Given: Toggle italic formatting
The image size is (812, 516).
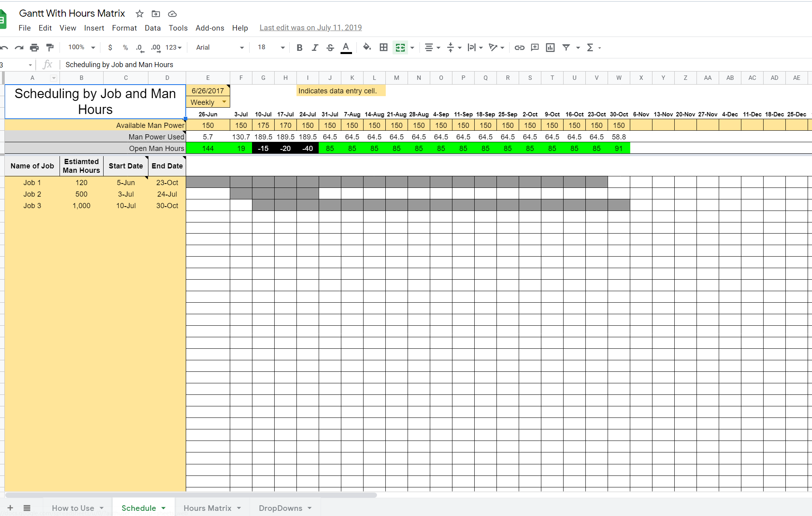Looking at the screenshot, I should (315, 47).
